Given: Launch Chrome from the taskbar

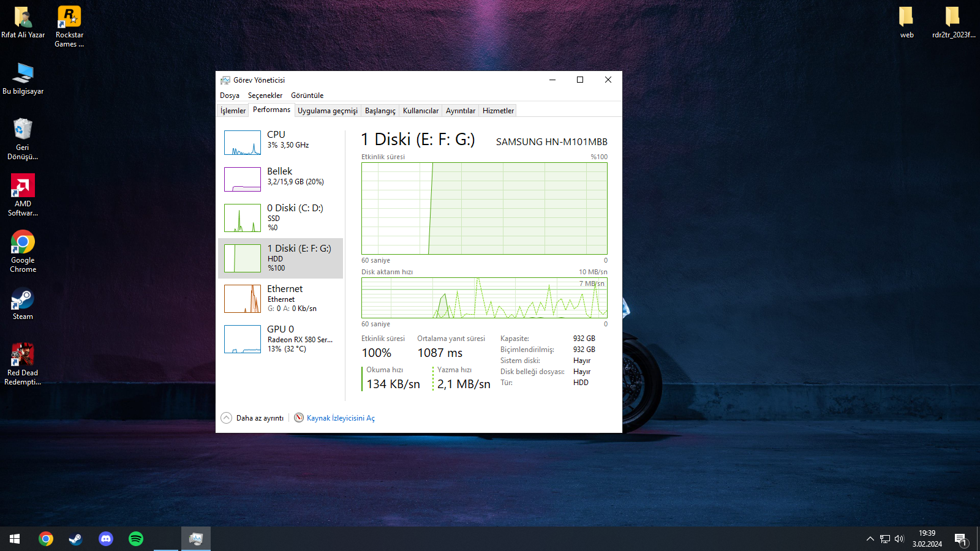Looking at the screenshot, I should pyautogui.click(x=46, y=539).
